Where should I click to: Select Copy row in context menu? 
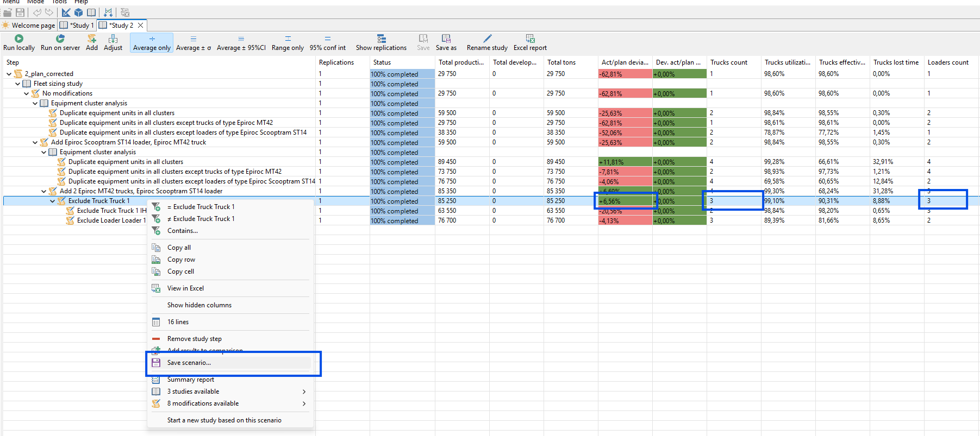point(230,260)
